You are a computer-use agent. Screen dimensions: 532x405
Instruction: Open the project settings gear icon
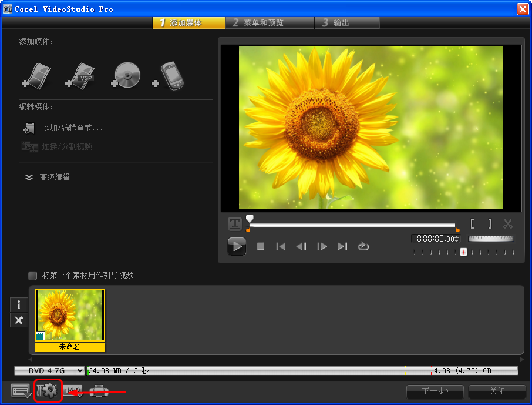(x=48, y=391)
